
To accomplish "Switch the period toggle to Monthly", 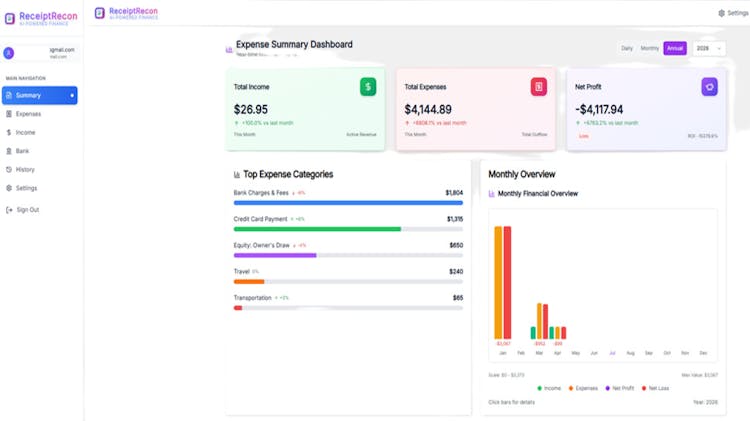I will [x=649, y=48].
